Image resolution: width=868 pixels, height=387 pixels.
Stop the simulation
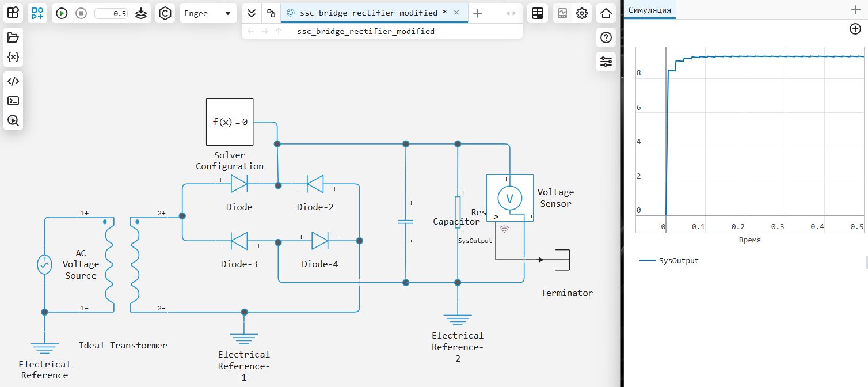(81, 13)
